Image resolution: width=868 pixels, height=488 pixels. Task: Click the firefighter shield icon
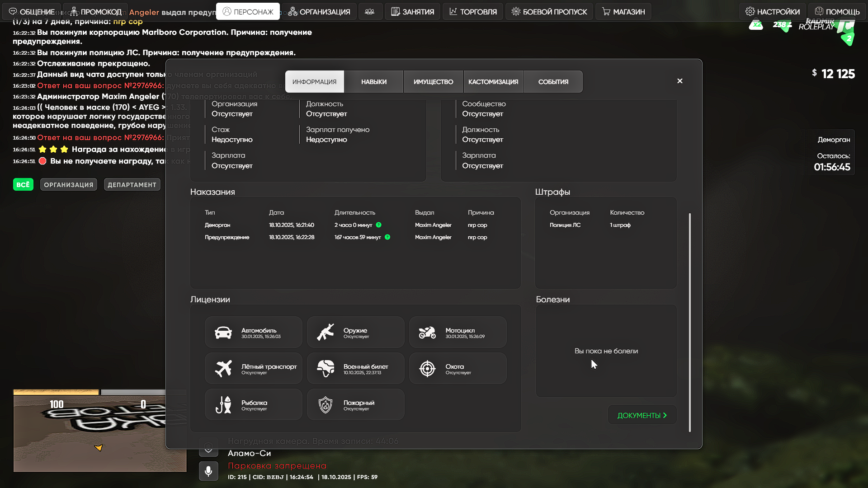click(x=325, y=405)
